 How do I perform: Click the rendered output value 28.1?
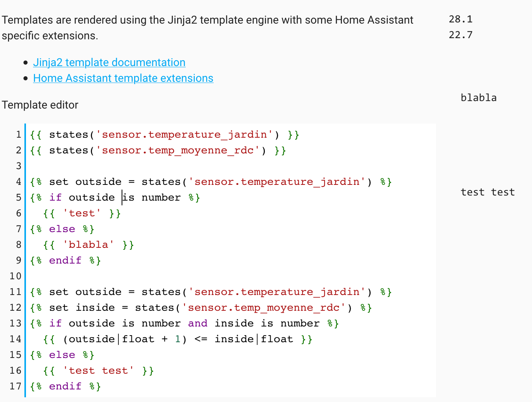[x=460, y=19]
